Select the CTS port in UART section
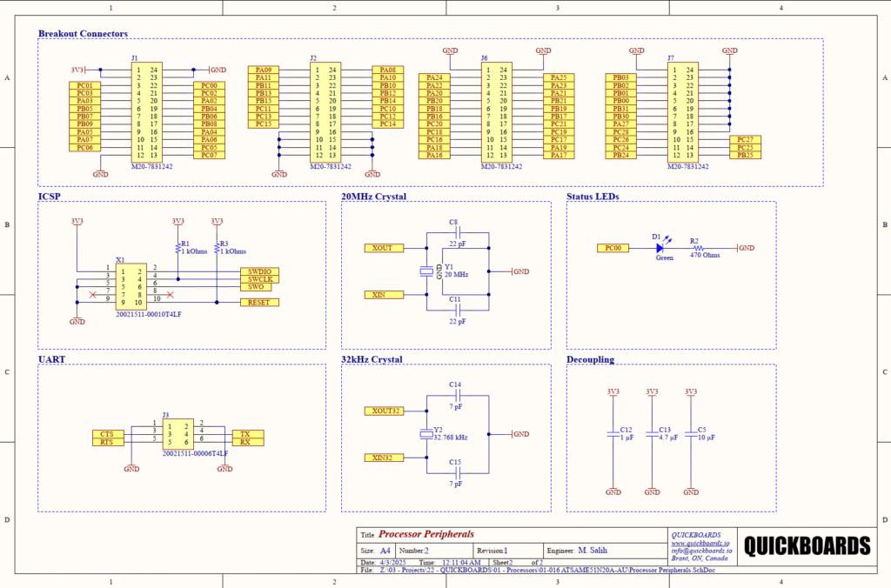Viewport: 891px width, 588px height. (108, 433)
